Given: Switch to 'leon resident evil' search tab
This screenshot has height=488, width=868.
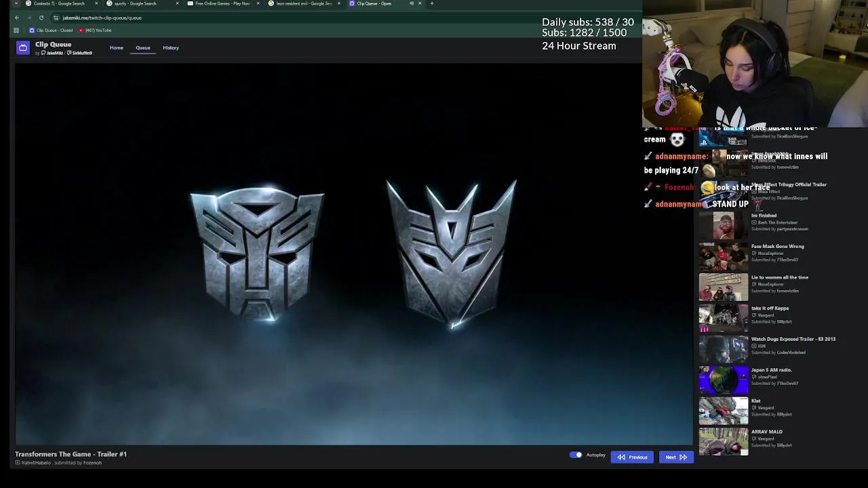Looking at the screenshot, I should click(x=303, y=3).
